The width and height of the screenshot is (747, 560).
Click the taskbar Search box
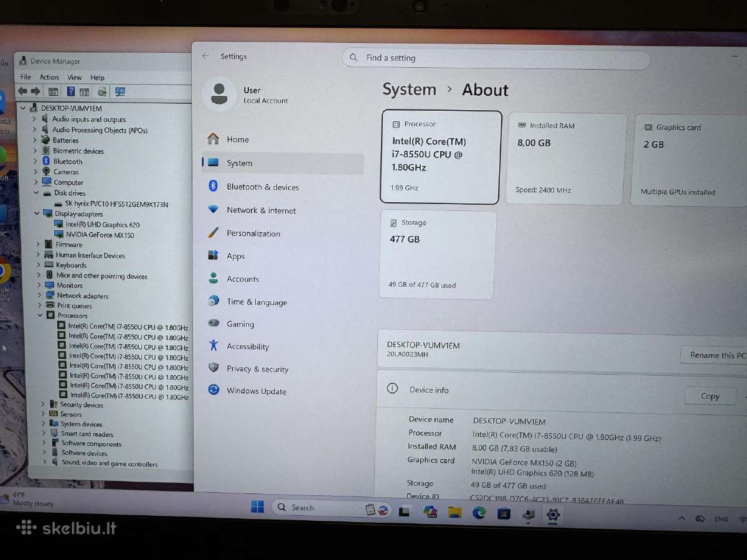coord(331,508)
